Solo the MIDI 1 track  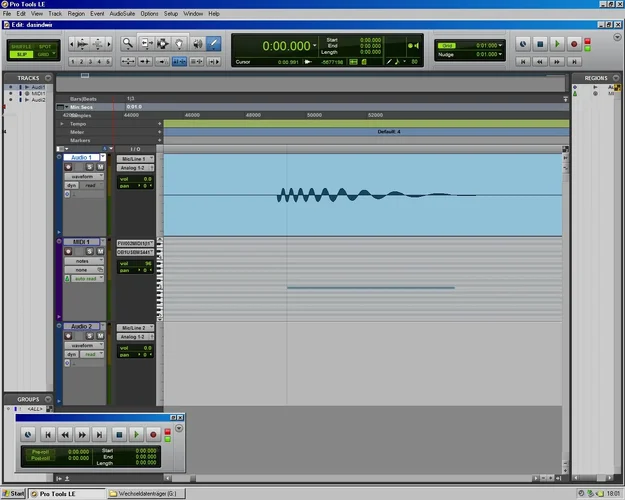click(x=90, y=251)
